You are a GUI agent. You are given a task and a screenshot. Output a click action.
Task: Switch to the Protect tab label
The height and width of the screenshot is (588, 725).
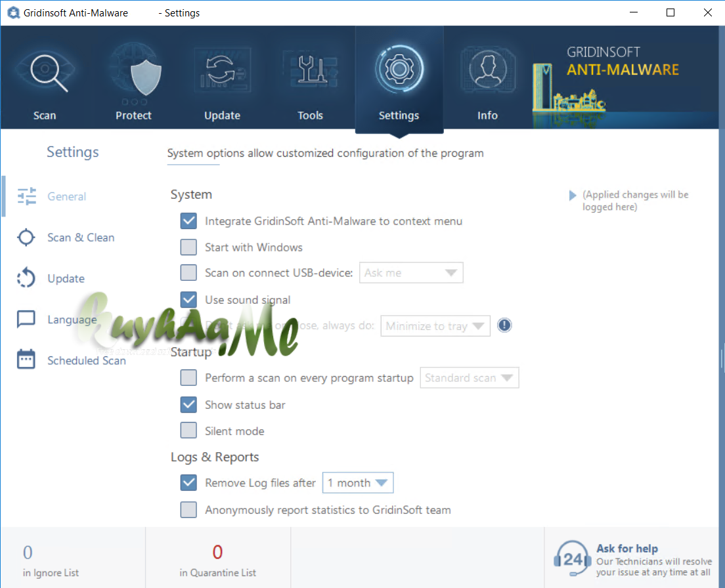[x=133, y=115]
